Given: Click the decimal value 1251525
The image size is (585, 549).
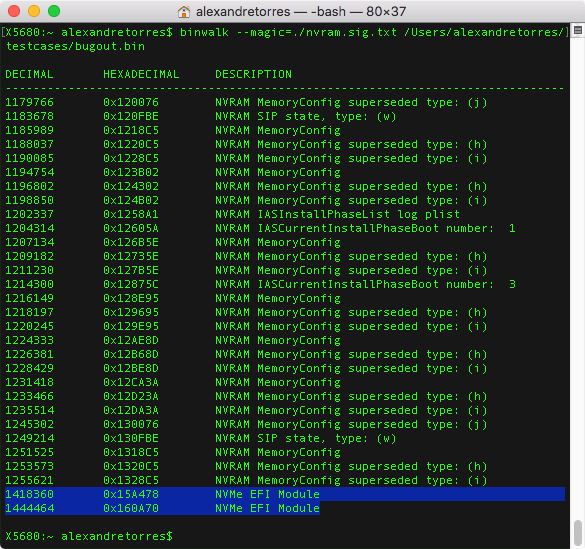Looking at the screenshot, I should (x=29, y=452).
